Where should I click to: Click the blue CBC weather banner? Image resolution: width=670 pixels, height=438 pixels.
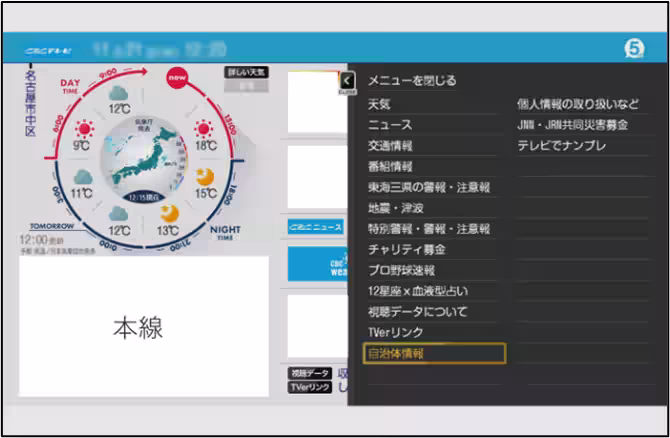coord(317,264)
